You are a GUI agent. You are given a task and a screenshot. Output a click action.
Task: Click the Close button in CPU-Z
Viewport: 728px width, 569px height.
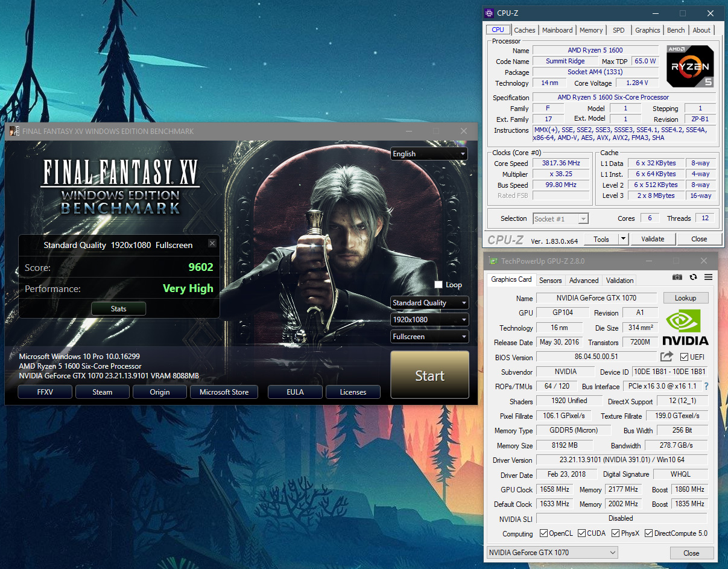699,239
